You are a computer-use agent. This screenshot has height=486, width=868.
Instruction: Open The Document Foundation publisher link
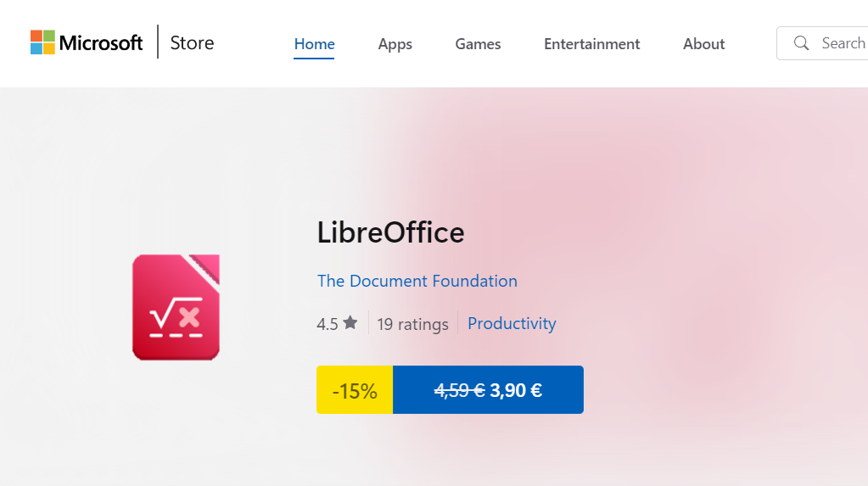(x=417, y=281)
